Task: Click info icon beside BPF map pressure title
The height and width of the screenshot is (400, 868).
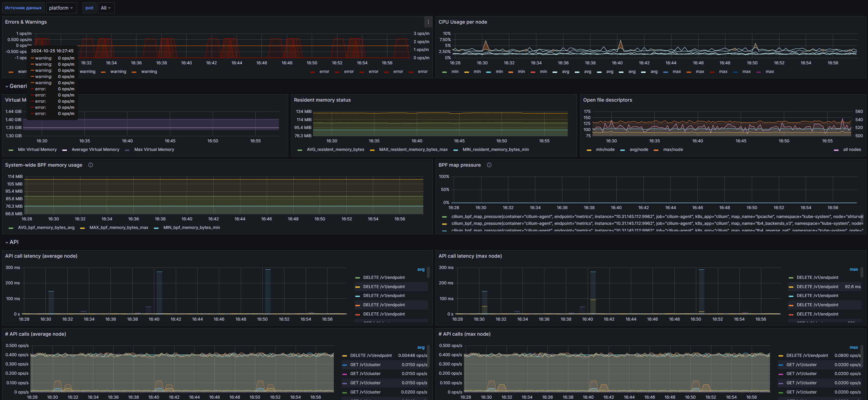Action: (x=489, y=165)
